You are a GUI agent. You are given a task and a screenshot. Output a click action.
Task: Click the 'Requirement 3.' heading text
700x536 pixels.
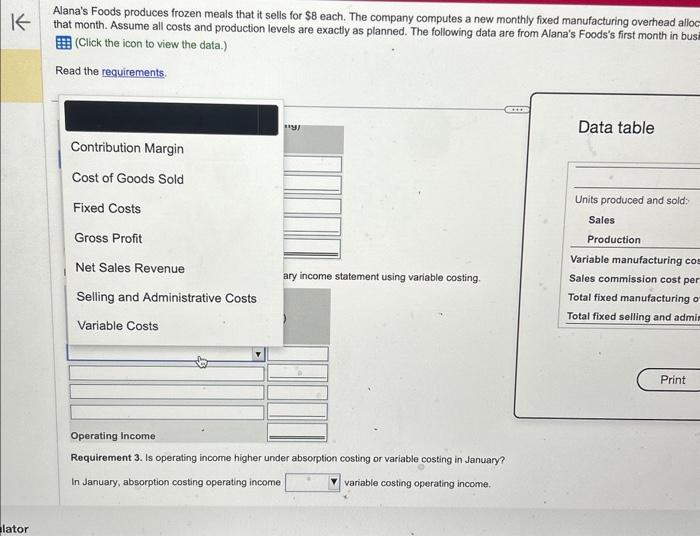(x=106, y=457)
